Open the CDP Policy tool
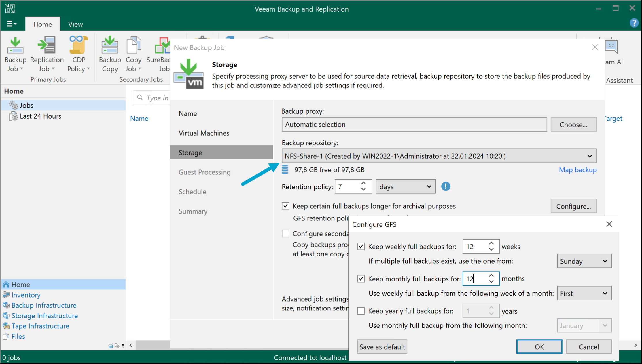Screen dimensions: 642x364 (x=78, y=53)
